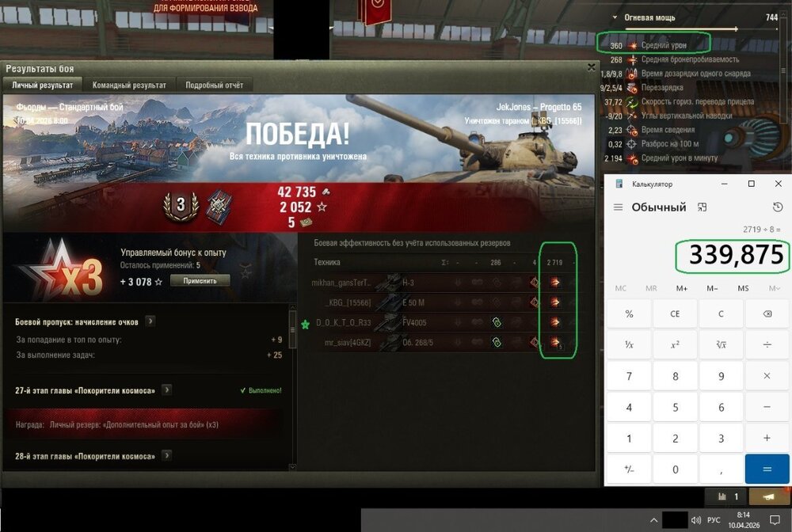This screenshot has height=532, width=792.
Task: Click the M+ memory add key
Action: point(681,288)
